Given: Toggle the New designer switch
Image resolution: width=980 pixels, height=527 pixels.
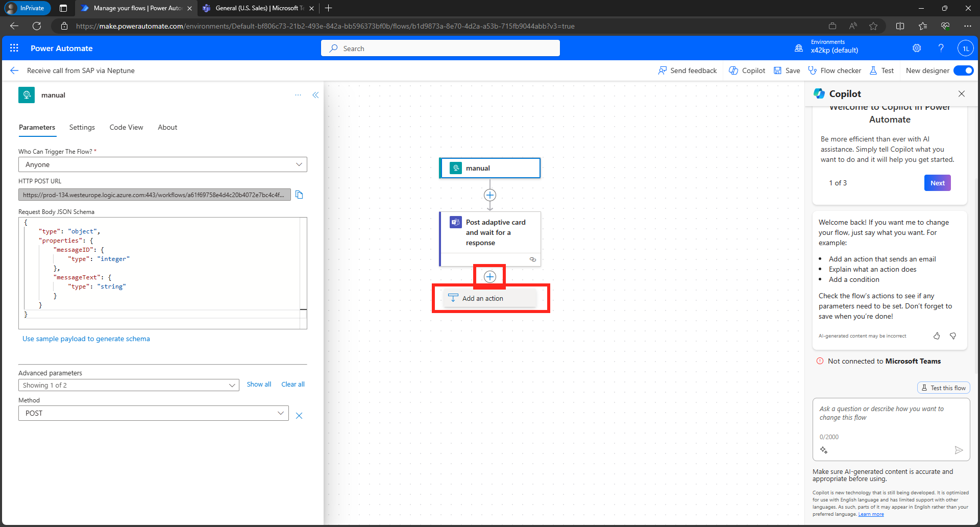Looking at the screenshot, I should 963,70.
